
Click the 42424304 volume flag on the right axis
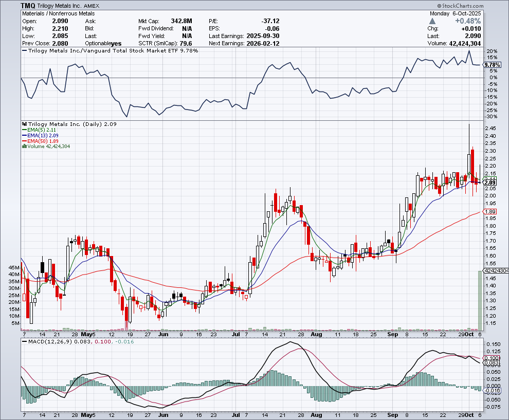click(x=496, y=271)
